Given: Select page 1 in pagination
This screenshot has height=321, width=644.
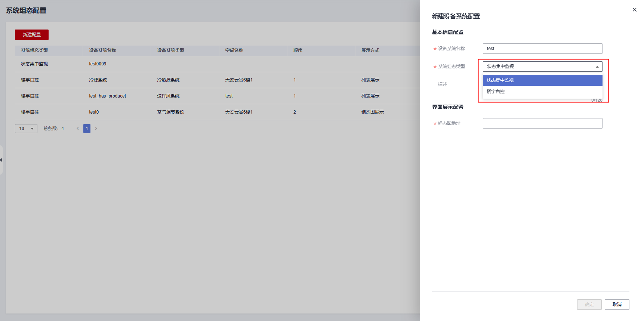Looking at the screenshot, I should point(87,129).
